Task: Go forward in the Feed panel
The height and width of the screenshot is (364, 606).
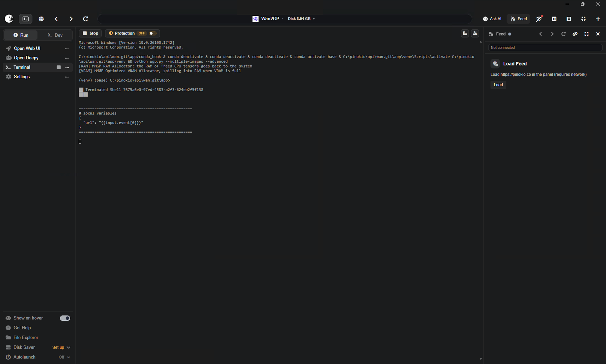Action: tap(552, 34)
